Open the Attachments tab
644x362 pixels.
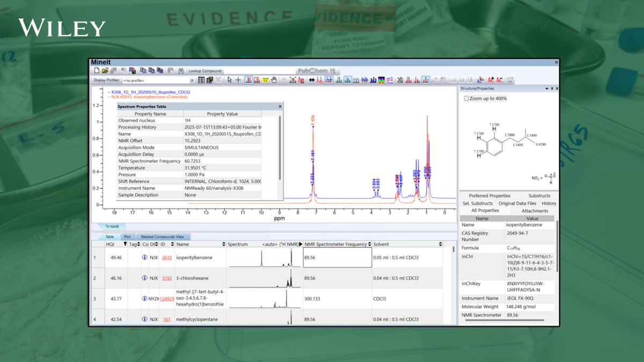coord(535,211)
